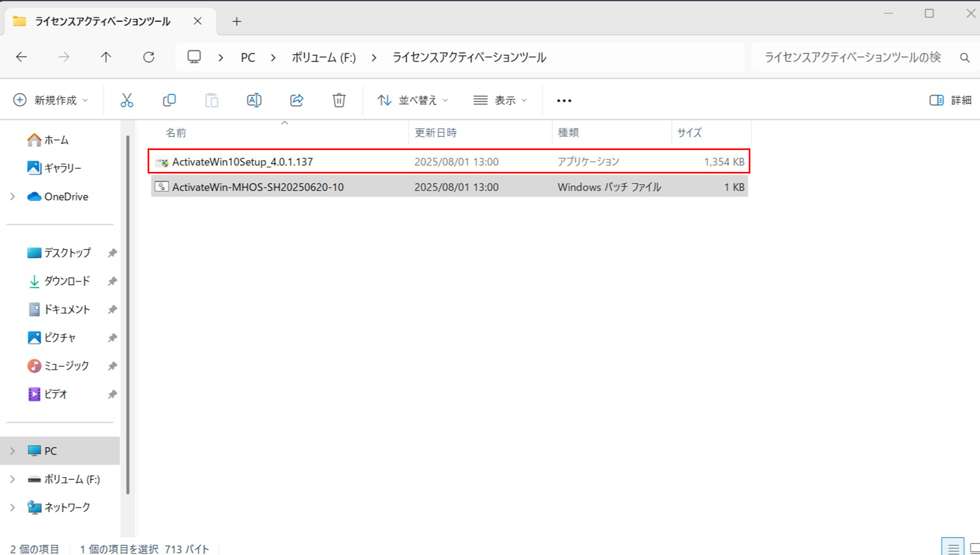Click the chevron before PC in address bar
The height and width of the screenshot is (555, 980).
click(221, 57)
